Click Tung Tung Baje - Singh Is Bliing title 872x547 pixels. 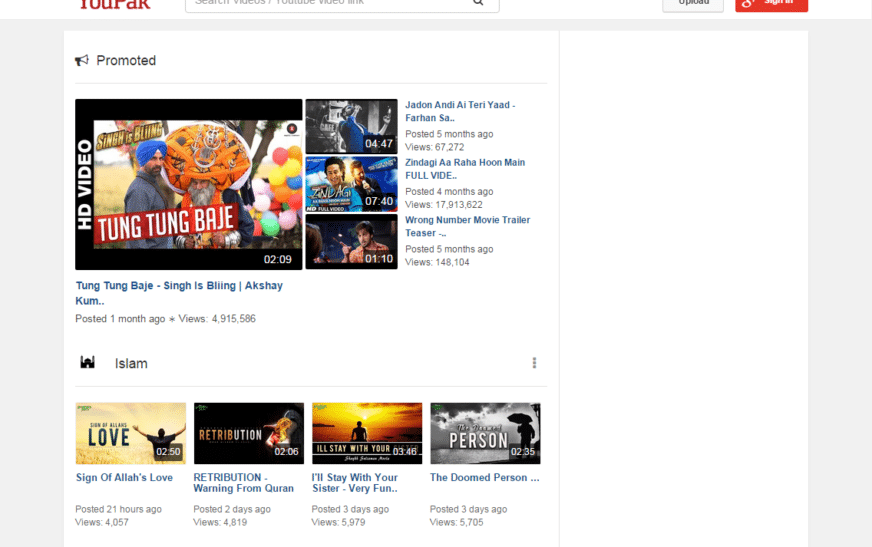click(x=179, y=293)
